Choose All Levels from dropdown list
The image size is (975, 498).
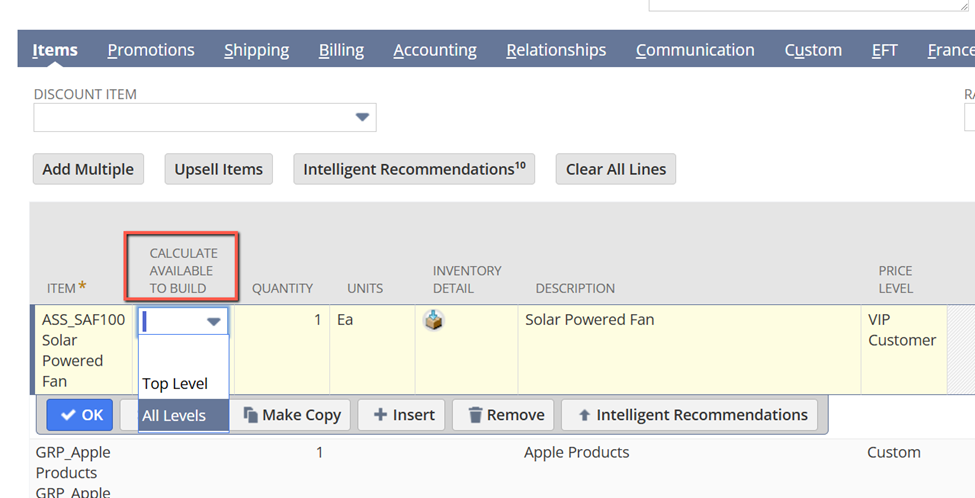point(174,416)
